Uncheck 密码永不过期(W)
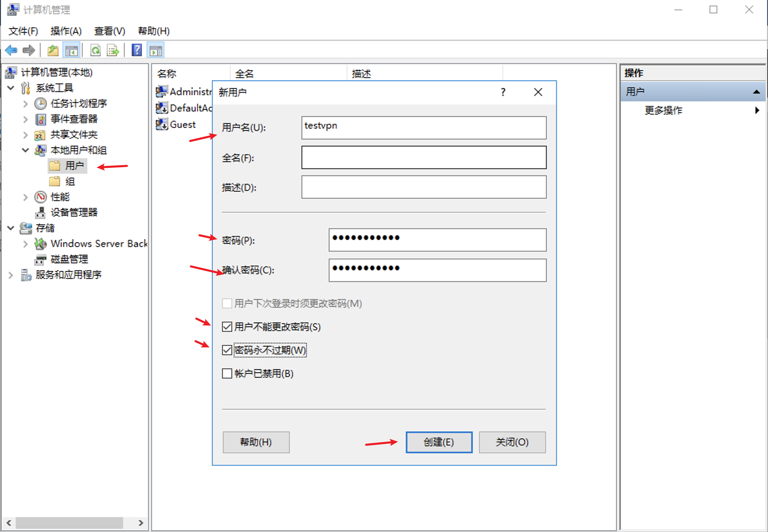768x532 pixels. point(227,351)
